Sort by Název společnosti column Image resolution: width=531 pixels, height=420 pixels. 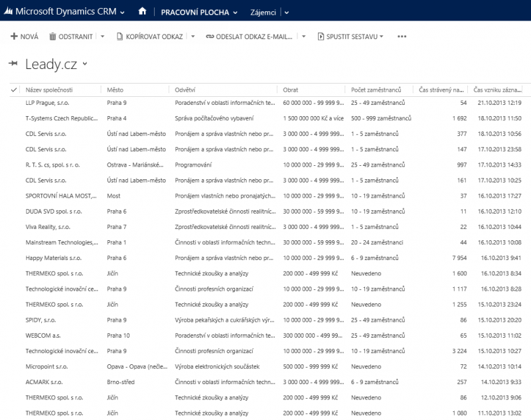click(49, 90)
